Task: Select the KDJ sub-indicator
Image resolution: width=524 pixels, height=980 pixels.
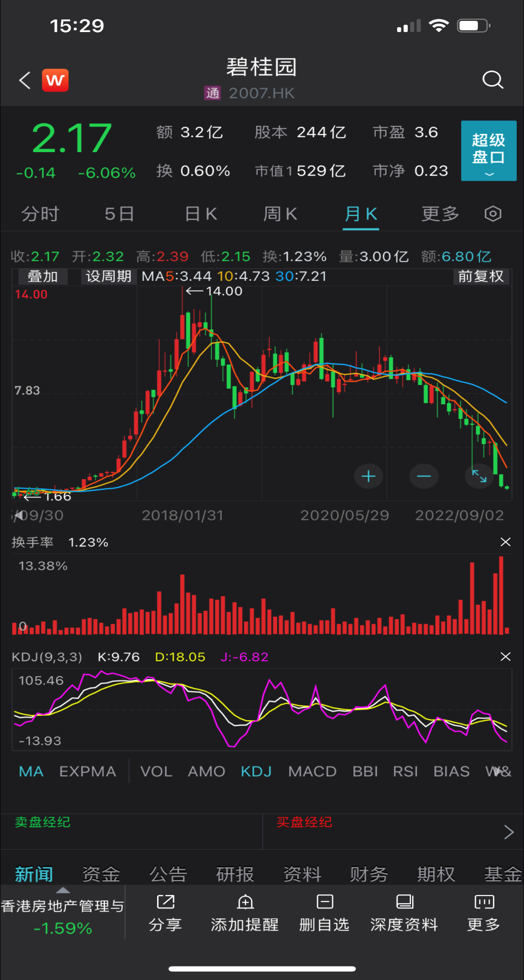Action: tap(256, 772)
